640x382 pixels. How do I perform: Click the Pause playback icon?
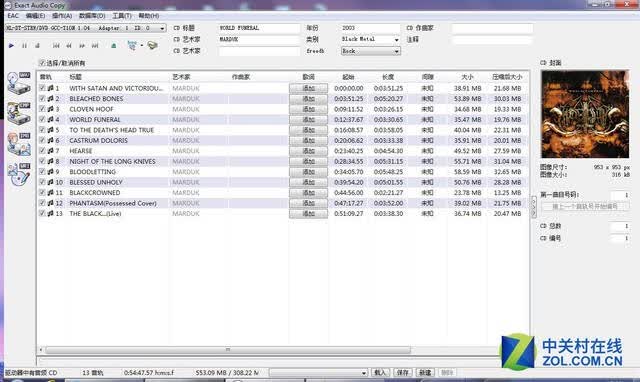click(x=24, y=46)
